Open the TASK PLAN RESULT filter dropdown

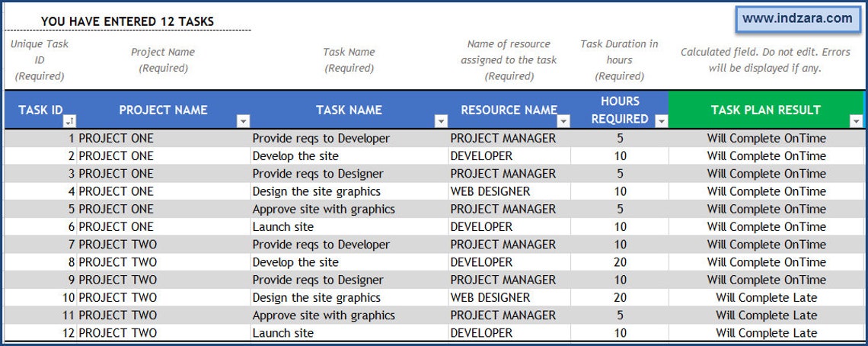coord(856,121)
